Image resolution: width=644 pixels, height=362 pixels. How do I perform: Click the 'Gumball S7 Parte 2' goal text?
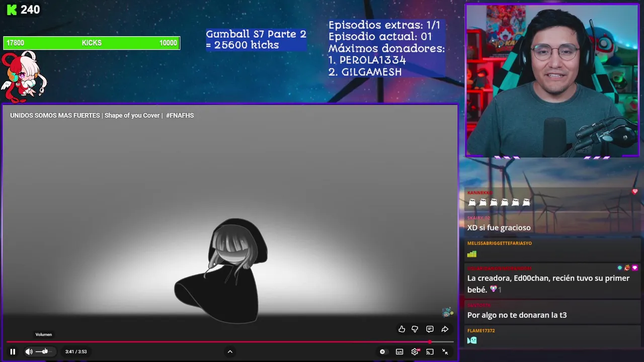[256, 34]
